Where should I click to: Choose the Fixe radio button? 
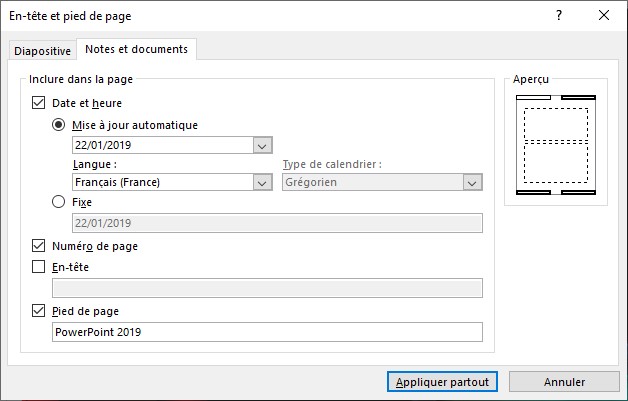pyautogui.click(x=59, y=202)
